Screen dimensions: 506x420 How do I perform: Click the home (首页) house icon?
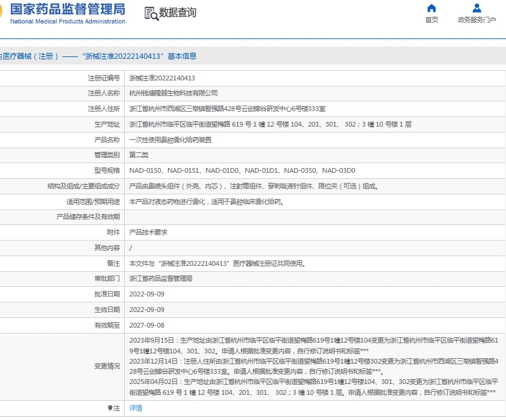pos(432,8)
